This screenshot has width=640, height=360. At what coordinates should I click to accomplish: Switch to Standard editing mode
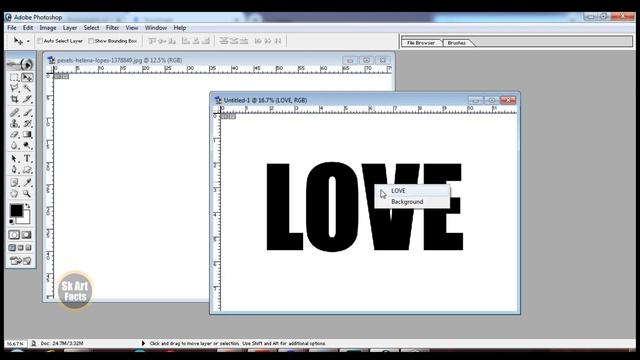[14, 235]
